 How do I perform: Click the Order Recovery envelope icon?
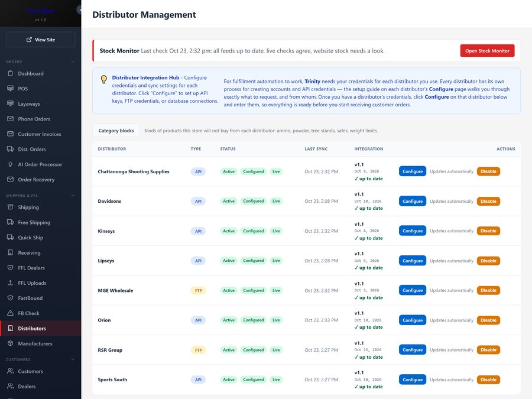[x=10, y=179]
